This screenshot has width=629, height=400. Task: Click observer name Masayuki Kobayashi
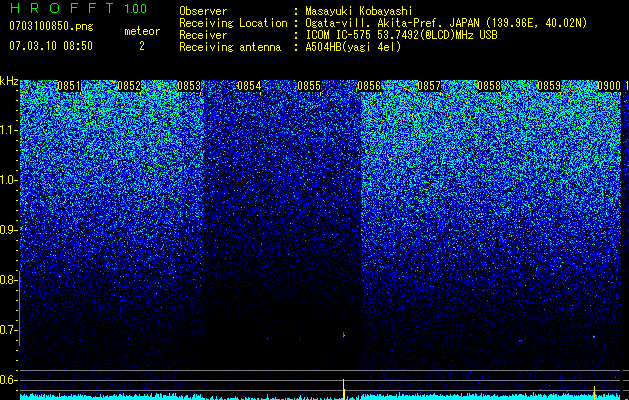pyautogui.click(x=359, y=11)
